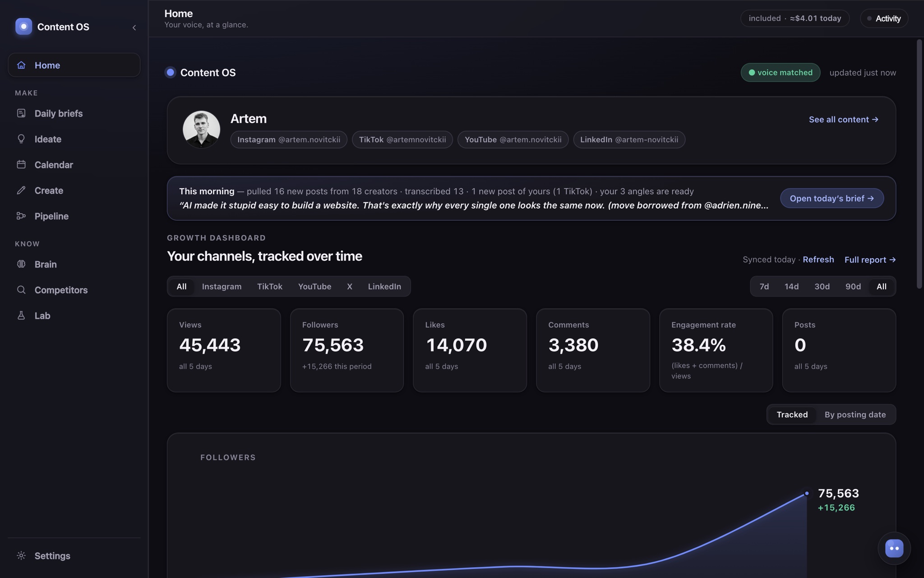Open the Activity panel button

point(884,19)
